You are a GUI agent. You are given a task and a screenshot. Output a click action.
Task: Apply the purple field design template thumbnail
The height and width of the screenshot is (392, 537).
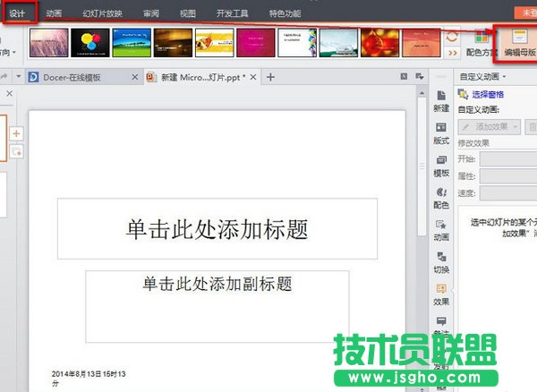[49, 43]
